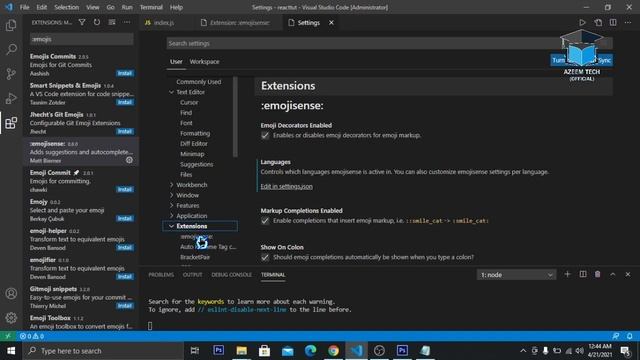Image resolution: width=640 pixels, height=360 pixels.
Task: Click Edit in settings.json link
Action: point(287,187)
